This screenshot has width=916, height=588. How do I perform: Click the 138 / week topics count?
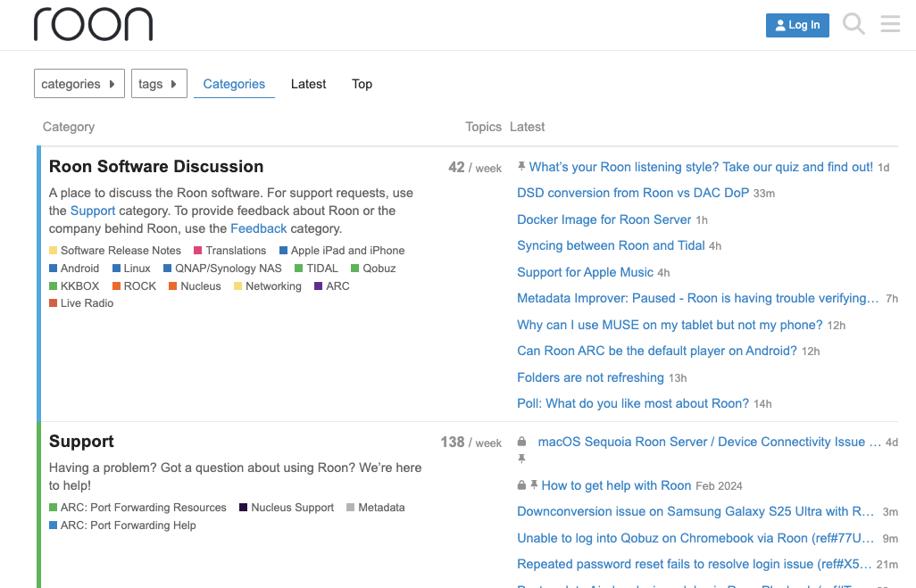pyautogui.click(x=470, y=443)
